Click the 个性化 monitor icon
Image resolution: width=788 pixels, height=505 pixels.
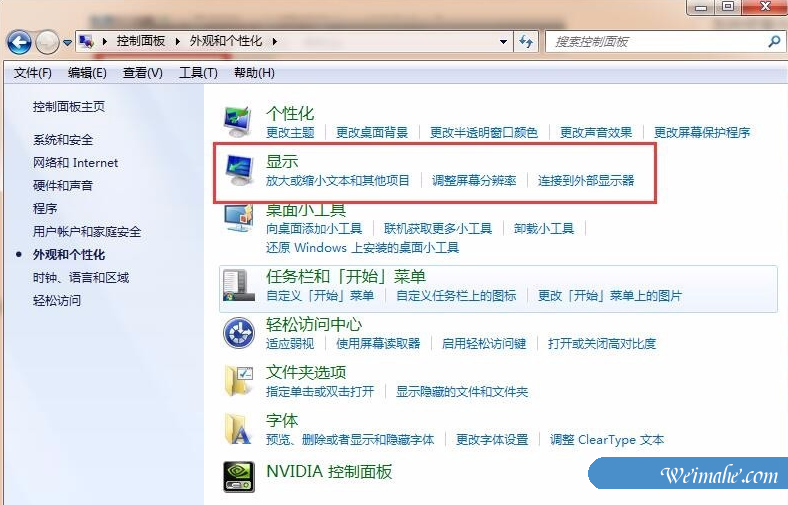click(x=238, y=122)
